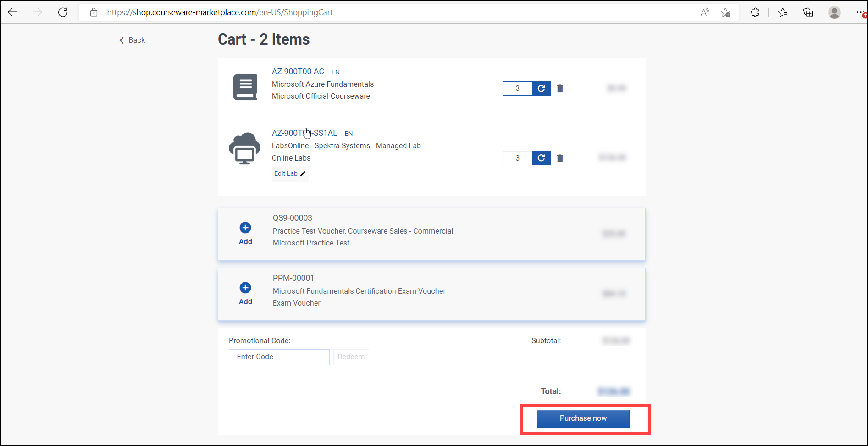Viewport: 868px width, 446px height.
Task: Click the Enter Code promotional field
Action: 279,357
